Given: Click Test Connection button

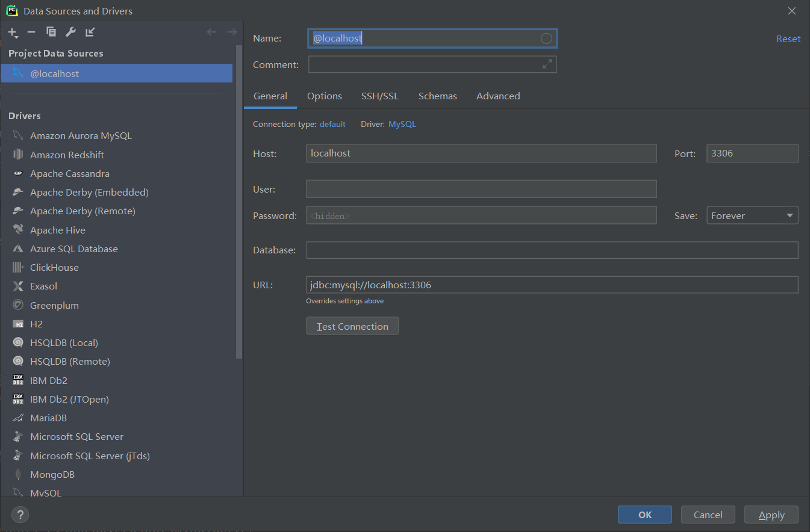Looking at the screenshot, I should (x=352, y=326).
